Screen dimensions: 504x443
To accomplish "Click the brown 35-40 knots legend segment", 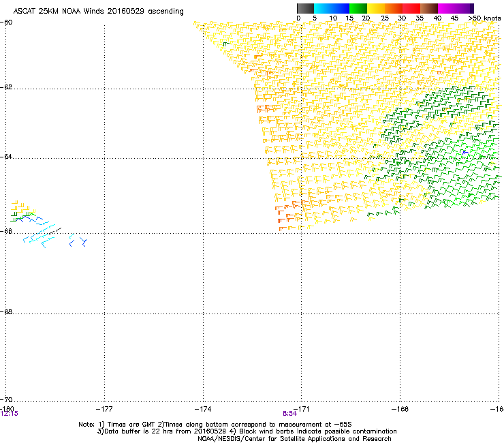I will click(429, 8).
